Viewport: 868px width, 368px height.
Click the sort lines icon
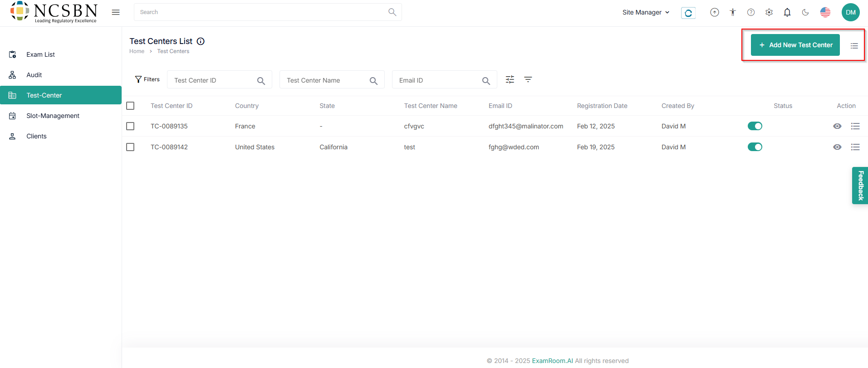click(528, 79)
